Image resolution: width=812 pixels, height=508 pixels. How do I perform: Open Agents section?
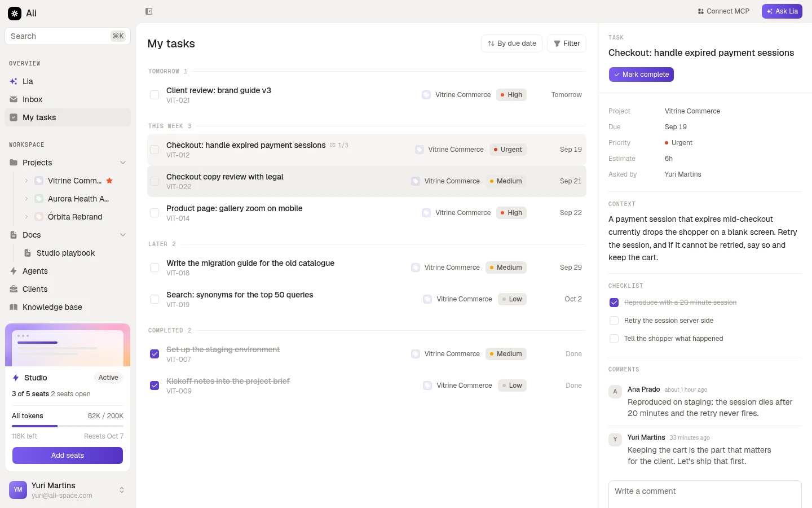(68, 271)
